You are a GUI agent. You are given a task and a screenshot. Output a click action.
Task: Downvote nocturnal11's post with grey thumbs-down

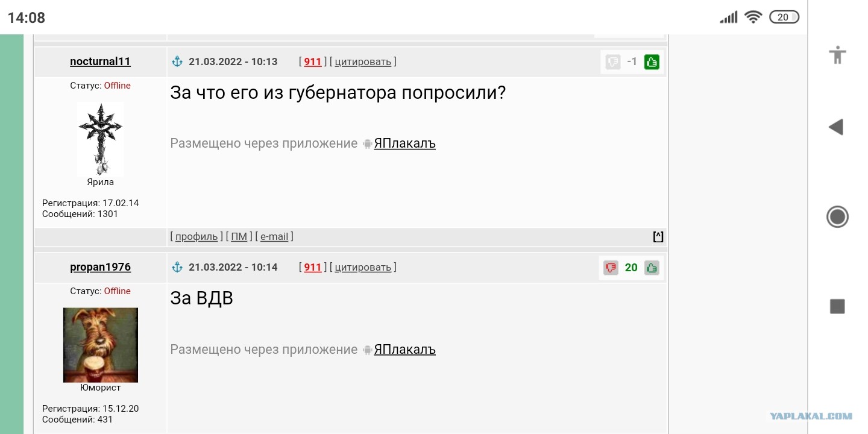[613, 61]
